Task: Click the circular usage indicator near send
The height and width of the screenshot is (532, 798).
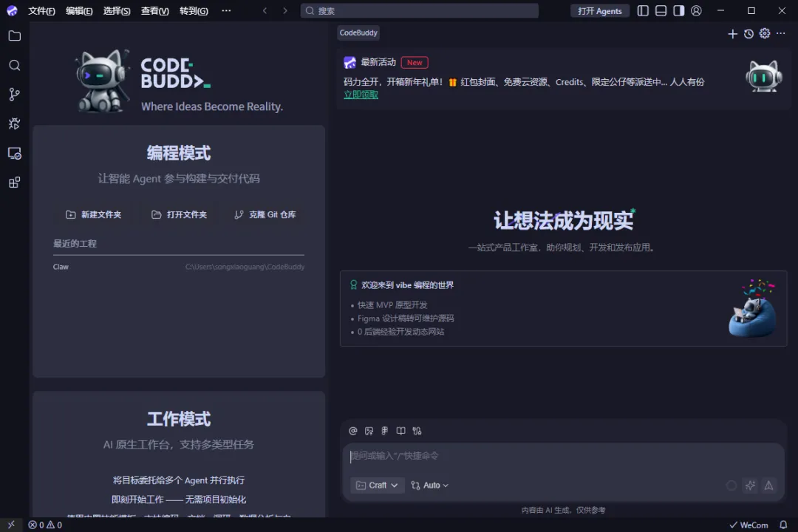Action: (x=731, y=485)
